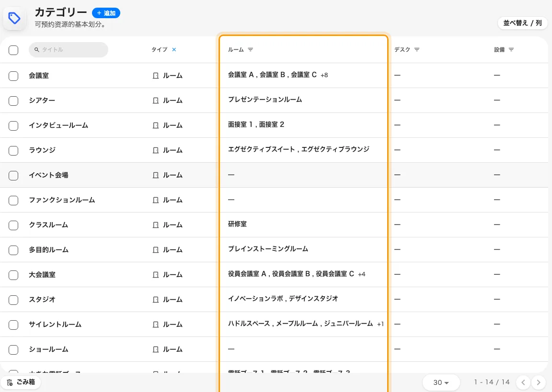
Task: Click the 研修室 cell
Action: [237, 224]
